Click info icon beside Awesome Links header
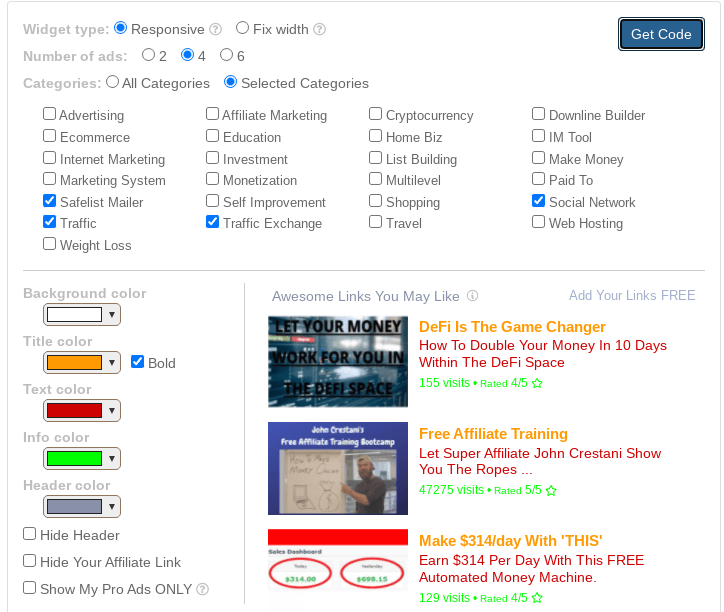This screenshot has width=724, height=612. [472, 296]
